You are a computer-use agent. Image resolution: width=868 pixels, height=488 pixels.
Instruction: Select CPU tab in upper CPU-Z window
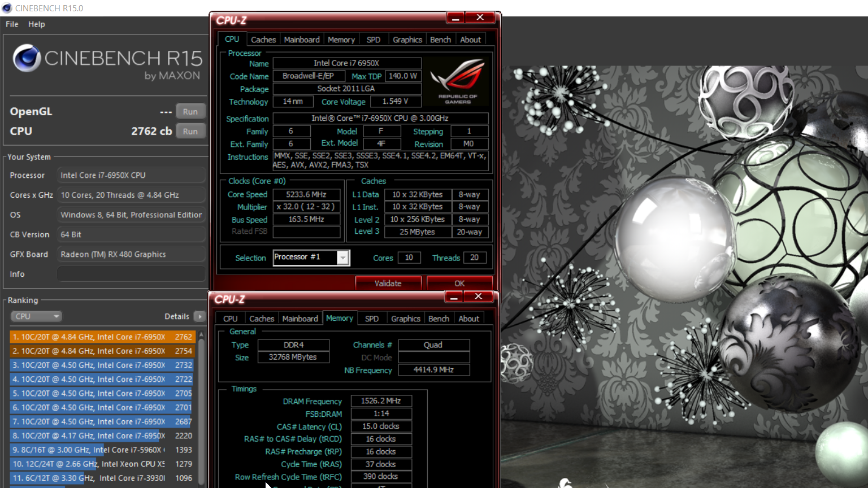232,39
